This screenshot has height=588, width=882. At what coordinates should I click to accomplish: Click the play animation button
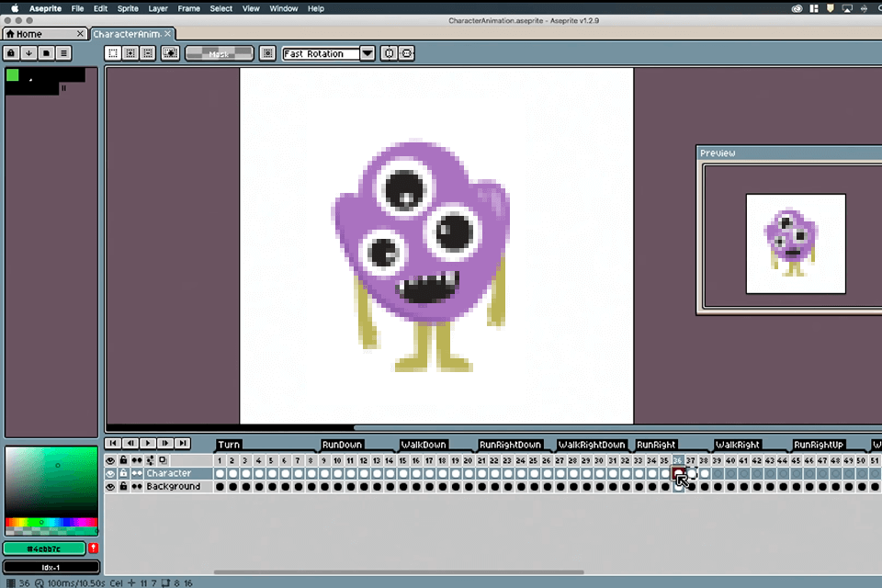click(148, 443)
